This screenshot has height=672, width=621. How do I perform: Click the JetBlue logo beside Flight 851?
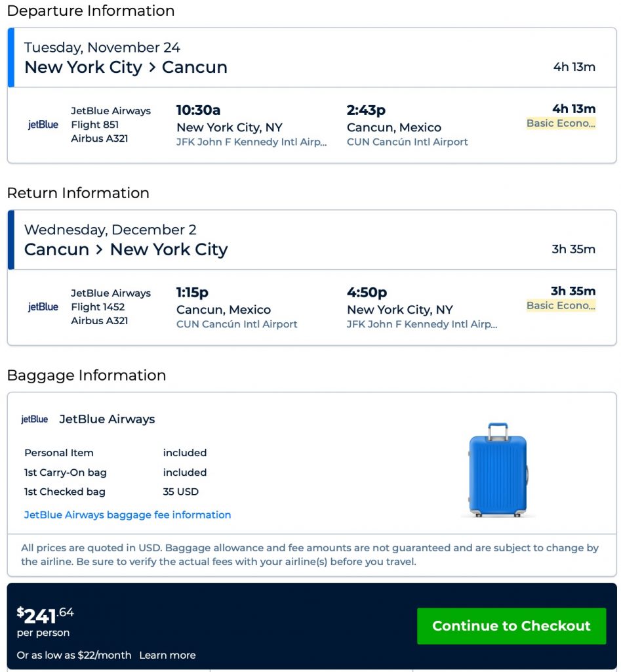tap(43, 125)
